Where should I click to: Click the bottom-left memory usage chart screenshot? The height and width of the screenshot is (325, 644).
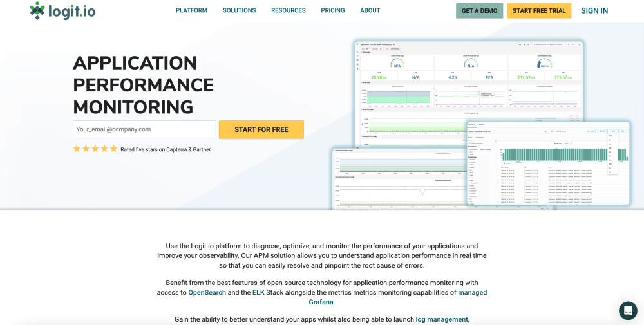click(398, 180)
